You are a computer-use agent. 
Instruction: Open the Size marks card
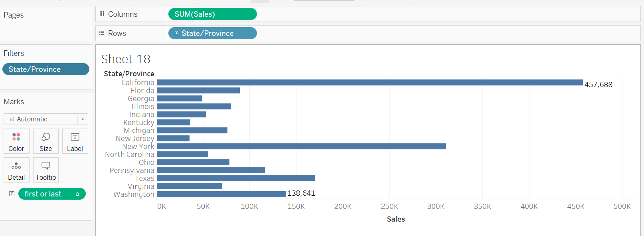coord(45,141)
